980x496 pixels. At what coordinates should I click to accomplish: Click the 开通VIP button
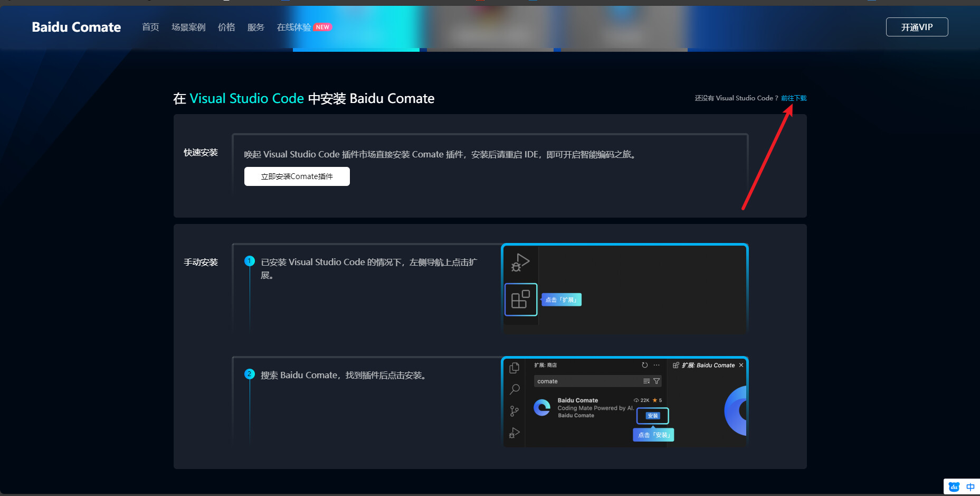click(x=917, y=27)
